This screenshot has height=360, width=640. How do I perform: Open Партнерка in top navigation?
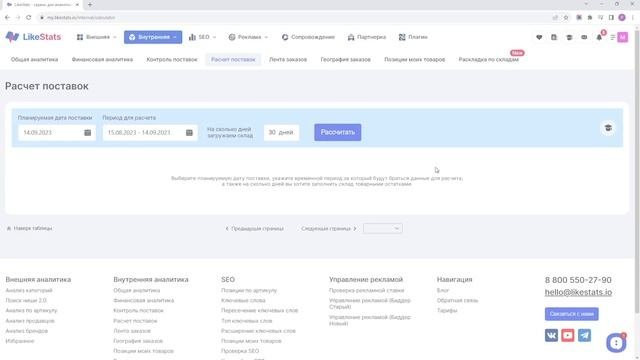[367, 37]
